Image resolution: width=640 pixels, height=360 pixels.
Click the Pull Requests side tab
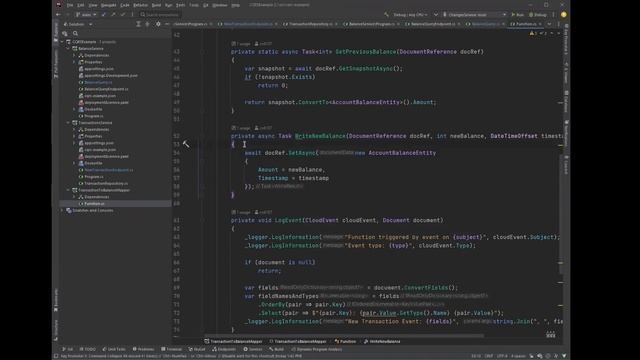point(56,64)
